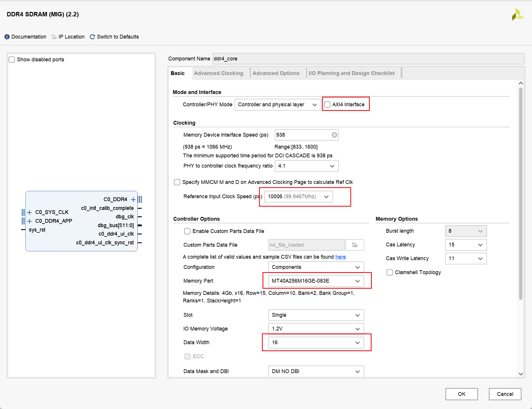Open the Cas Write Latency dropdown
This screenshot has height=409, width=532.
[x=466, y=258]
